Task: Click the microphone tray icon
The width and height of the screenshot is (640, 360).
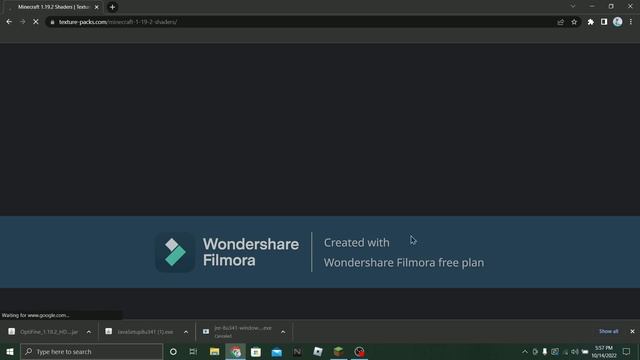Action: pos(544,352)
